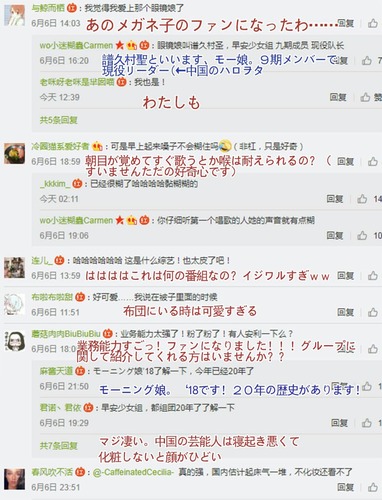
Task: Open 蘑菇肉肉BiuBiuBiu's avatar image
Action: coord(14,341)
